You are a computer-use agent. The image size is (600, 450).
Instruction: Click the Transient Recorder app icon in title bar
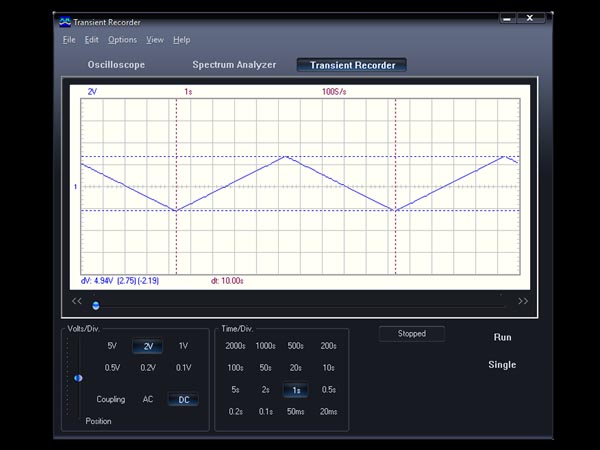pyautogui.click(x=65, y=22)
